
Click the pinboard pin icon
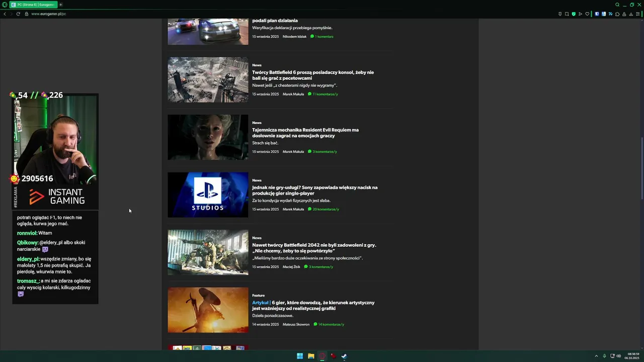[x=560, y=14]
